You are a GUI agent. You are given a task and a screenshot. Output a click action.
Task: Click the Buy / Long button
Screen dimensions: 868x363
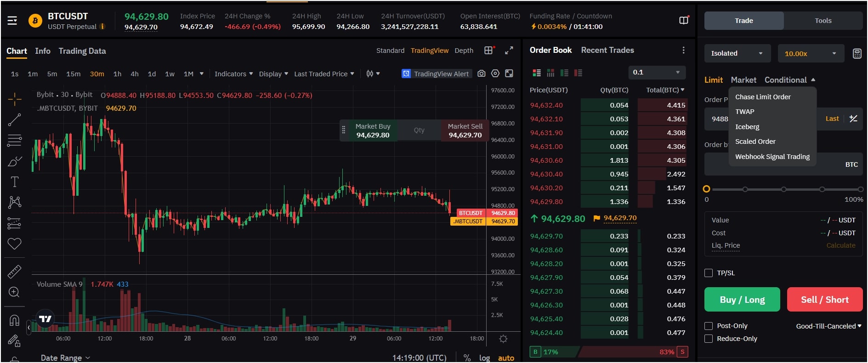pos(742,300)
